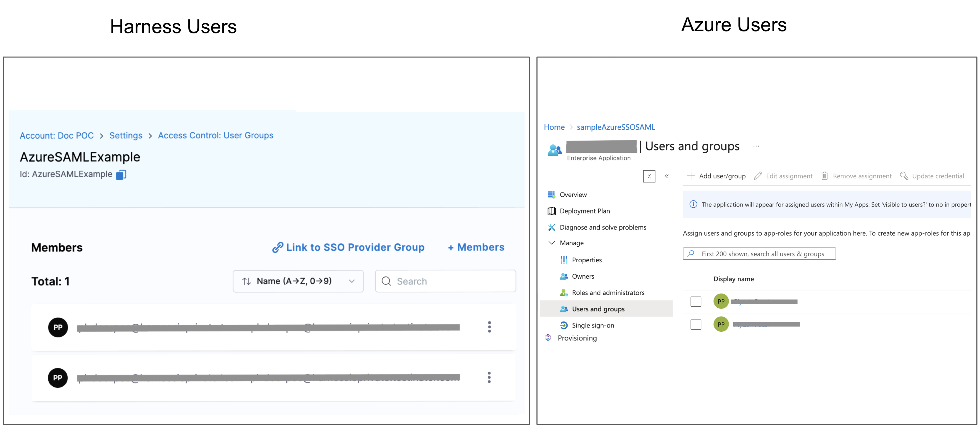Viewport: 980px width, 438px height.
Task: Click the + Members button
Action: pos(476,247)
